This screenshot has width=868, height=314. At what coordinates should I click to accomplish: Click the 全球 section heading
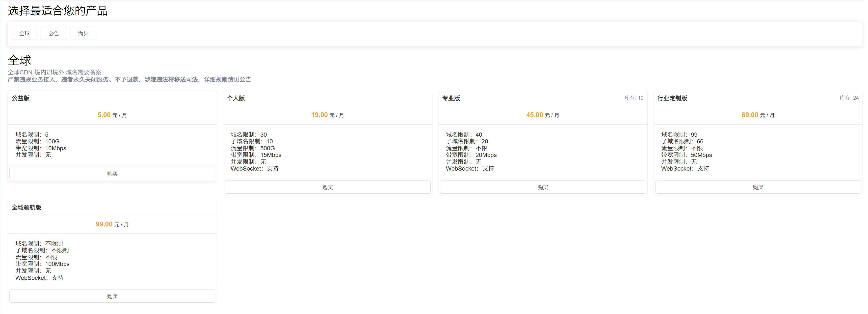19,60
